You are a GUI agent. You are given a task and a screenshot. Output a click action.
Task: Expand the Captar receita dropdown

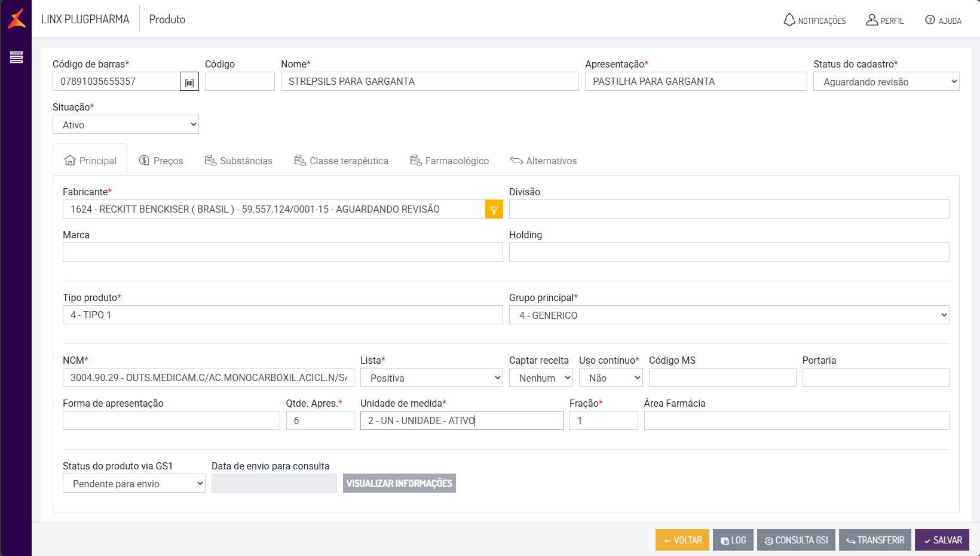(x=541, y=378)
